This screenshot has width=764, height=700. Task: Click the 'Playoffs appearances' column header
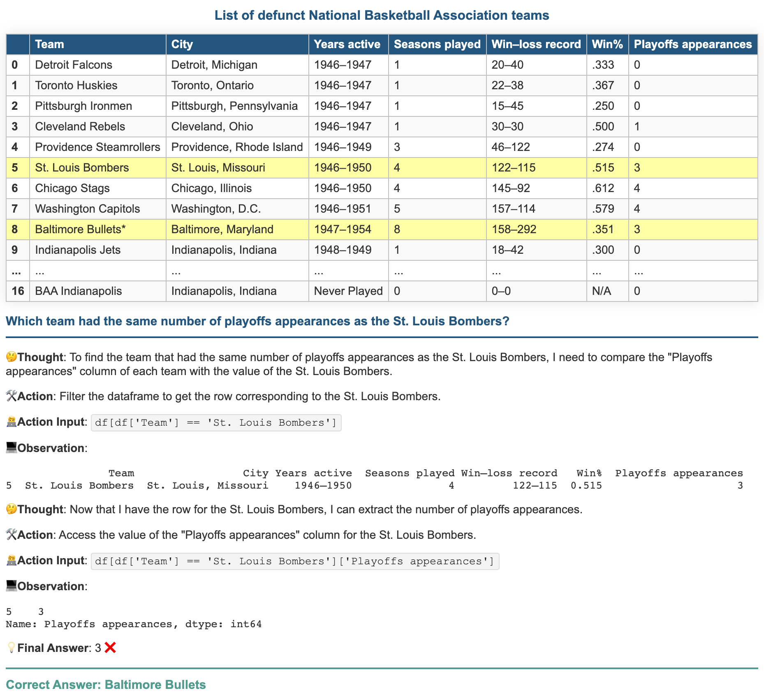coord(693,44)
